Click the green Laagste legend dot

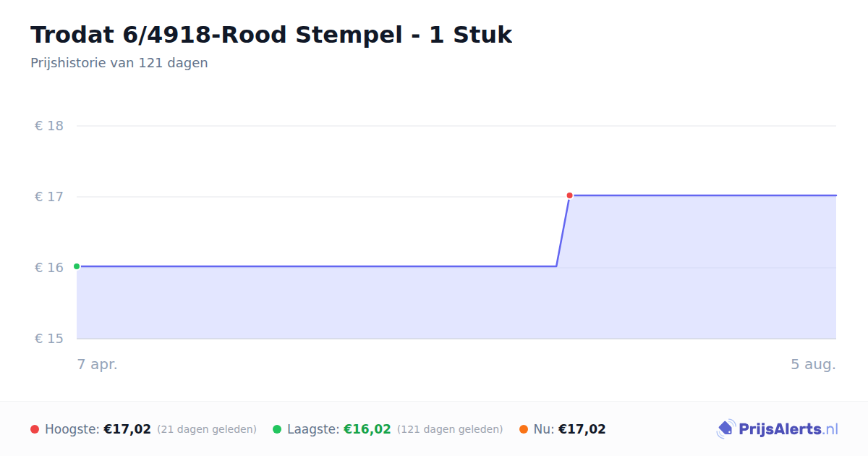point(277,429)
